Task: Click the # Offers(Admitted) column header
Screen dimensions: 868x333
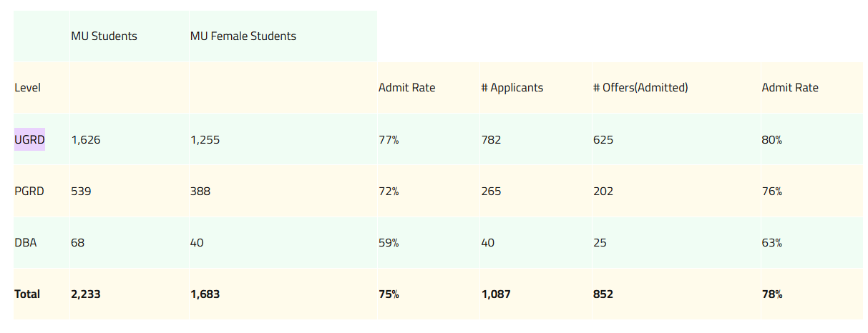Action: tap(640, 88)
